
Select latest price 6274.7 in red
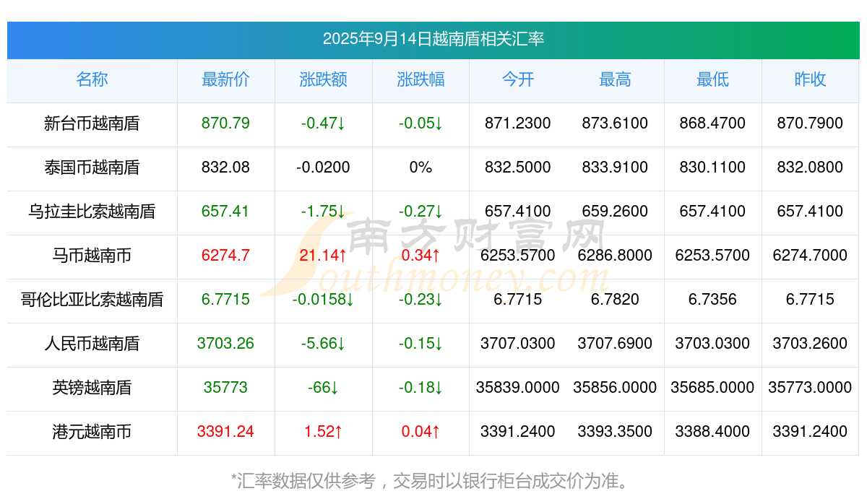[225, 256]
